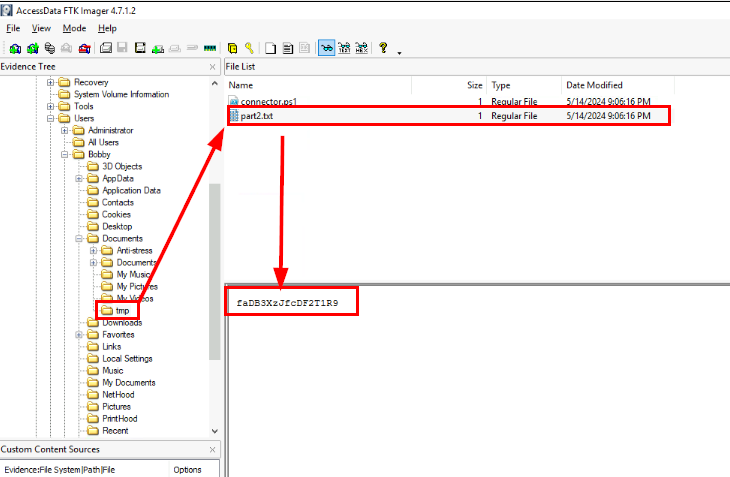Switch to hex view mode
730x477 pixels.
(361, 47)
